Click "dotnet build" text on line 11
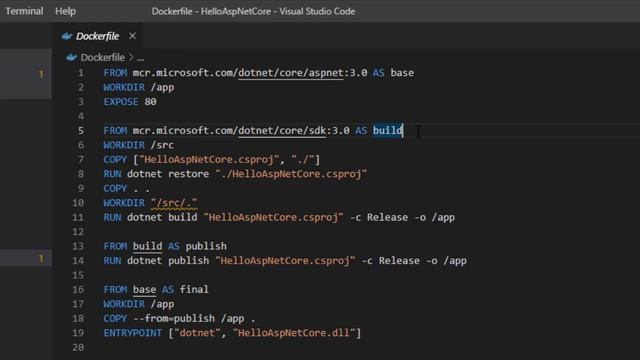The width and height of the screenshot is (640, 360). tap(162, 217)
